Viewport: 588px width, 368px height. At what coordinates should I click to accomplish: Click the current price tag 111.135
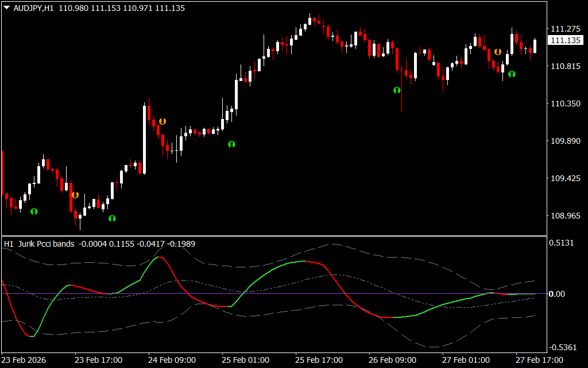(564, 40)
